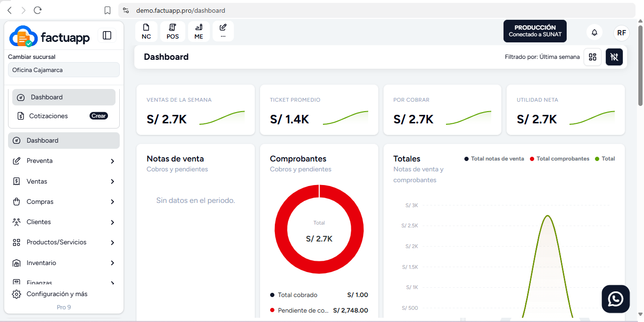Expand the Finanzas chevron arrow

click(x=112, y=283)
